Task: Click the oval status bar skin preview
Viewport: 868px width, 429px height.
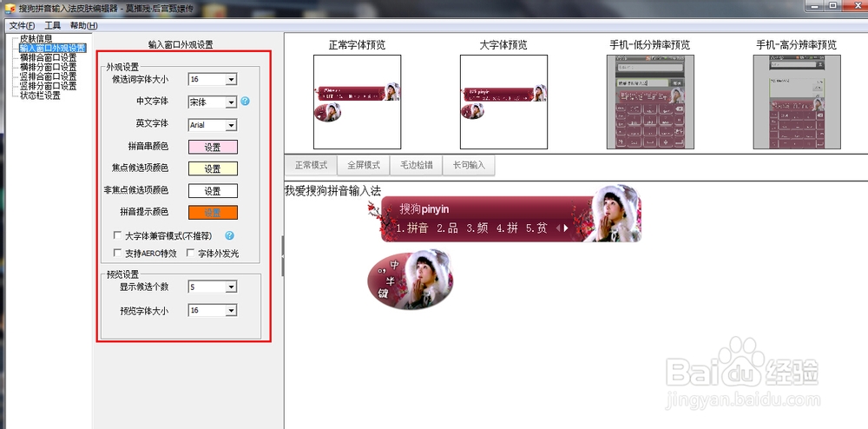Action: click(x=411, y=279)
